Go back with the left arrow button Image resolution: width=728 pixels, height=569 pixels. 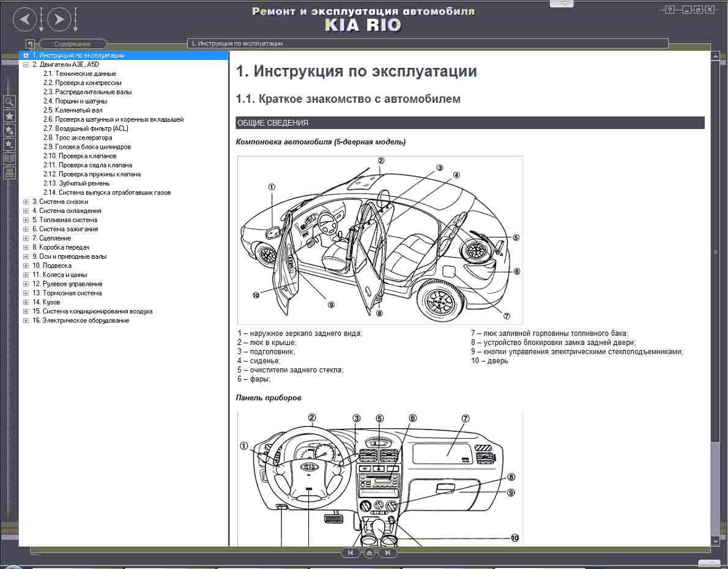[24, 20]
